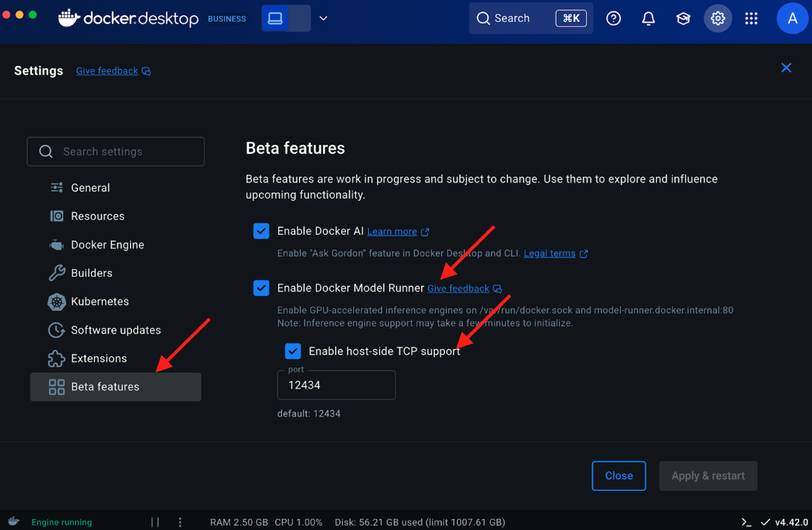Select Kubernetes in settings sidebar
812x530 pixels.
coord(99,302)
